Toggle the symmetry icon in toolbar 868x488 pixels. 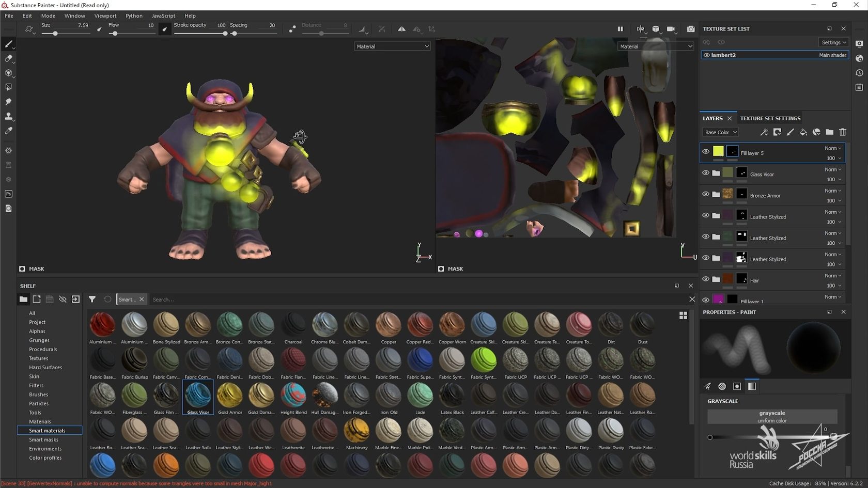[401, 29]
